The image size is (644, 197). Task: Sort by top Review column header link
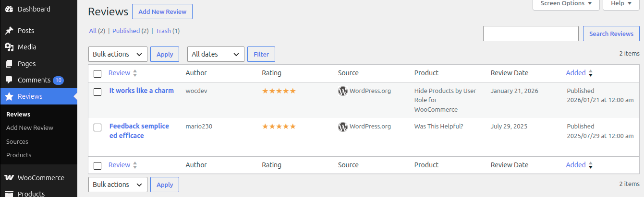point(119,73)
